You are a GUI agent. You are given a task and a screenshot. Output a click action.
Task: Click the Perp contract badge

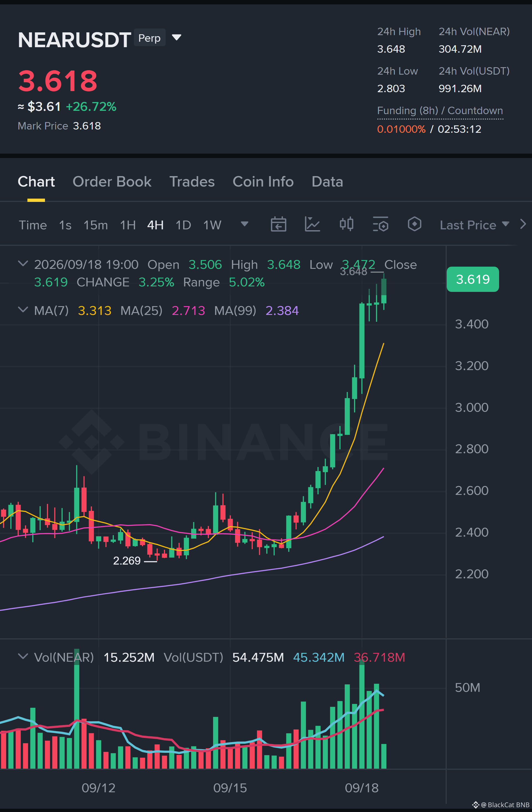(x=149, y=38)
